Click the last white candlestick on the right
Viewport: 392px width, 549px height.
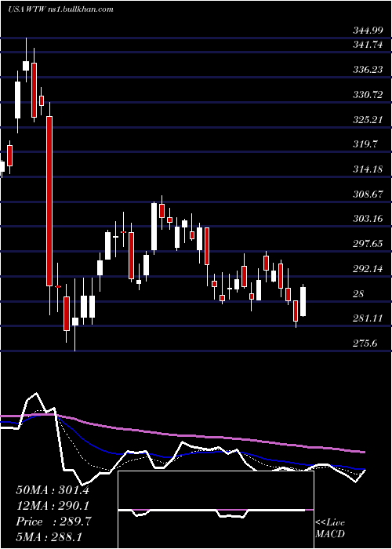303,302
